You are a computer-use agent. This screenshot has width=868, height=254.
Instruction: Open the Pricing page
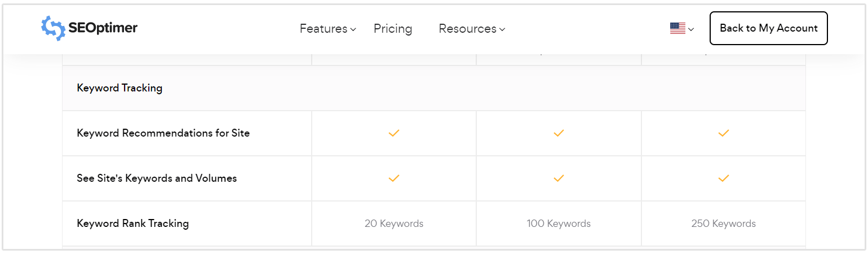[x=393, y=29]
